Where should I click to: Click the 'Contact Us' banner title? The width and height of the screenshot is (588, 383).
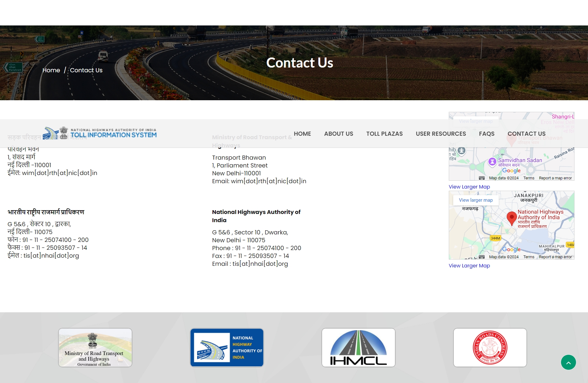(x=300, y=63)
